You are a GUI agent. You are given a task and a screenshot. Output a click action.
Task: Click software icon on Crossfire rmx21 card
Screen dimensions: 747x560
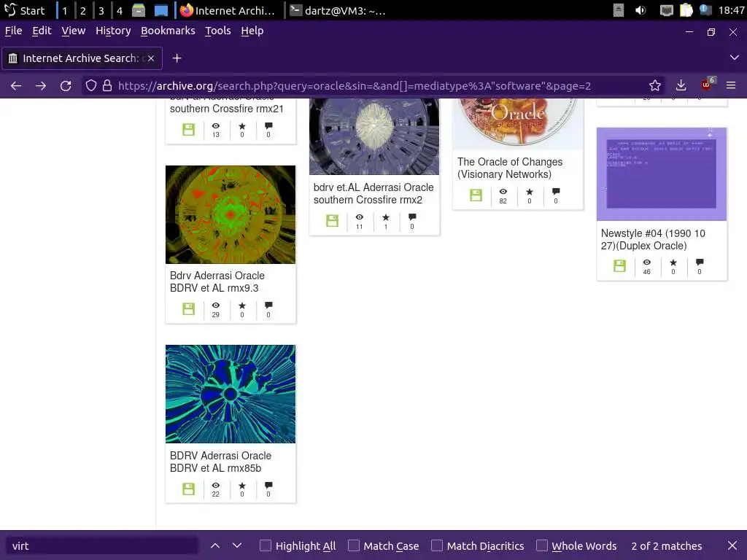tap(189, 129)
